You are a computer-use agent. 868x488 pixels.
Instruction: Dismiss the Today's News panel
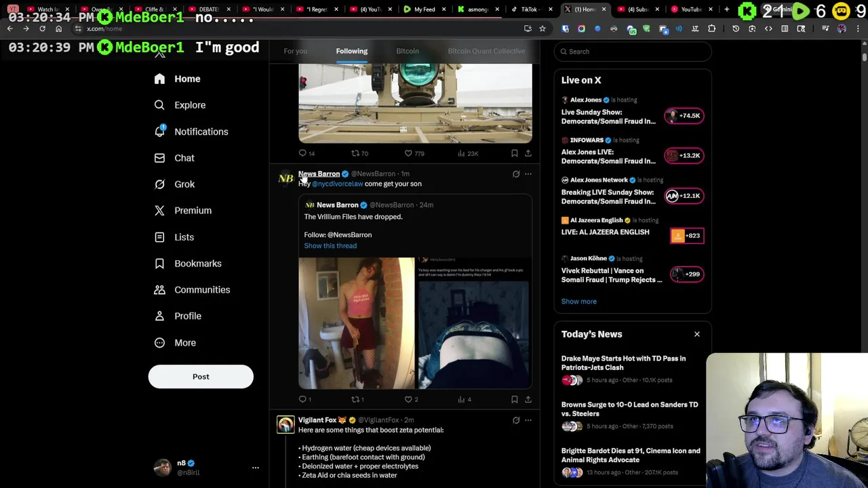696,334
